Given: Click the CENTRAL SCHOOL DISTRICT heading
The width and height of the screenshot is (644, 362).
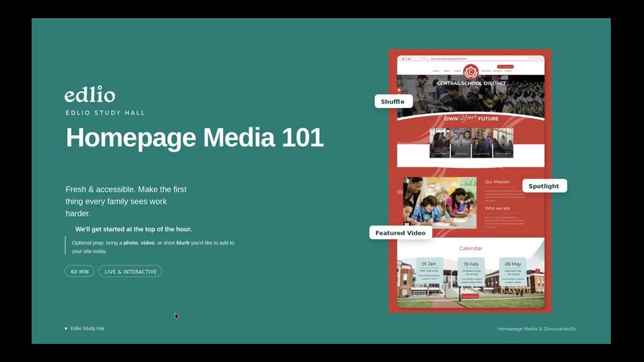Looking at the screenshot, I should click(x=471, y=83).
